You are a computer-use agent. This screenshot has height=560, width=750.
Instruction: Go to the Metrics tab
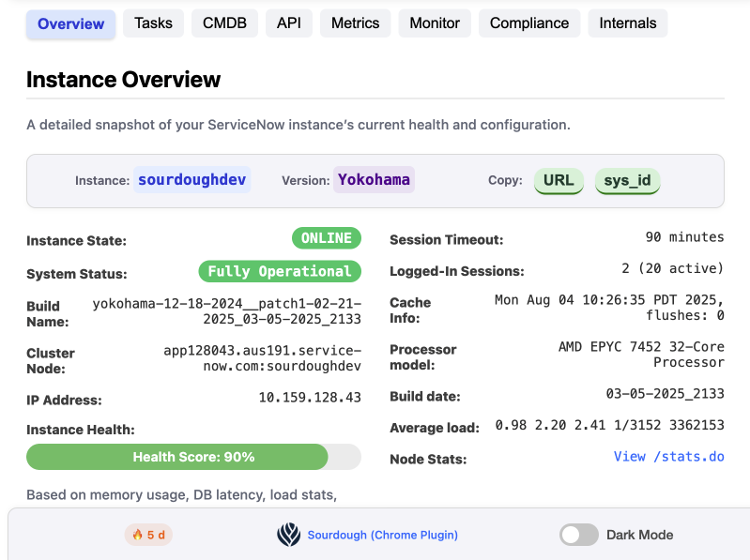click(x=356, y=23)
